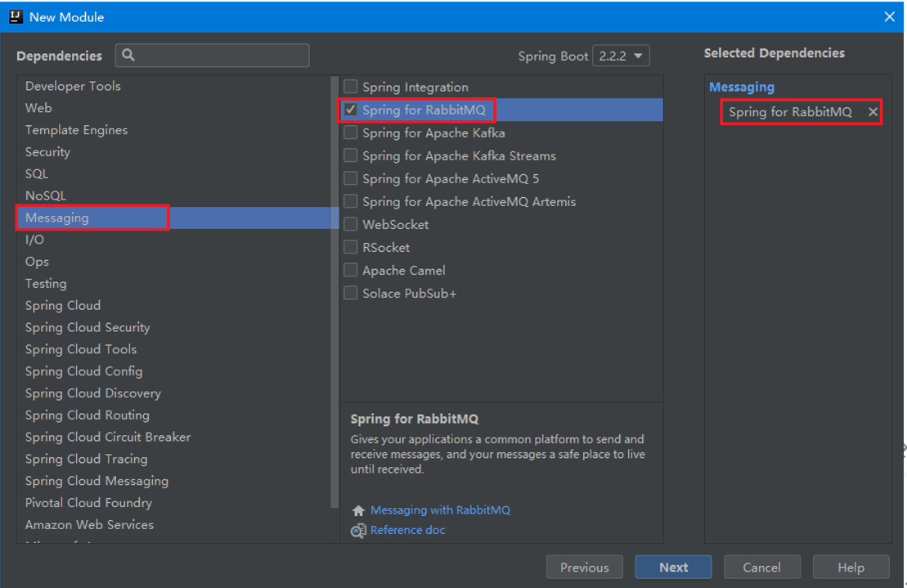Choose Spring Cloud Tracing category
Image resolution: width=907 pixels, height=588 pixels.
173,460
